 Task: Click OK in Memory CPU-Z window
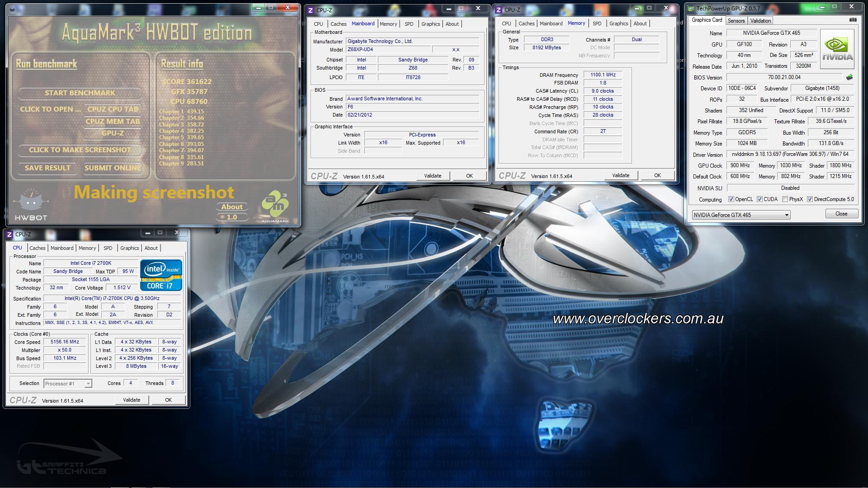(x=657, y=175)
